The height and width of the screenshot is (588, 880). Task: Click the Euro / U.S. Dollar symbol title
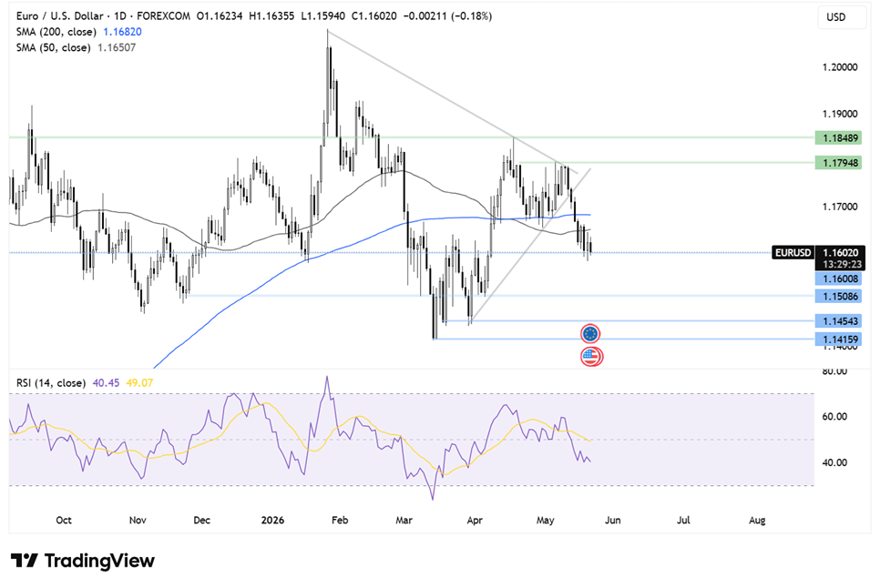59,15
